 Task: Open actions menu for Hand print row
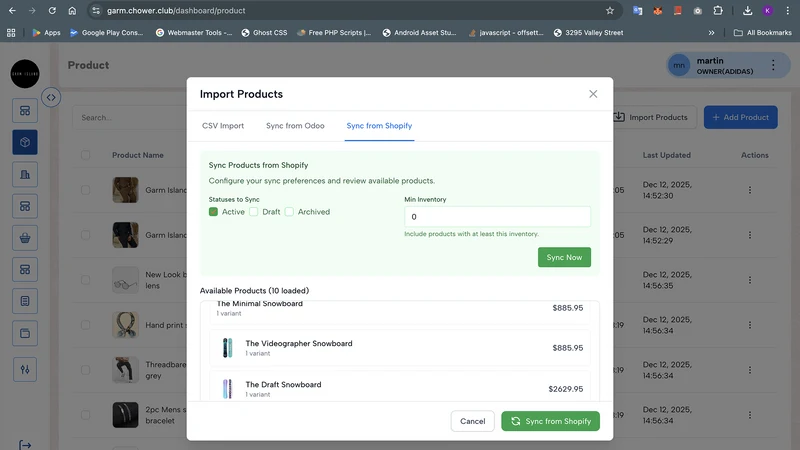749,325
